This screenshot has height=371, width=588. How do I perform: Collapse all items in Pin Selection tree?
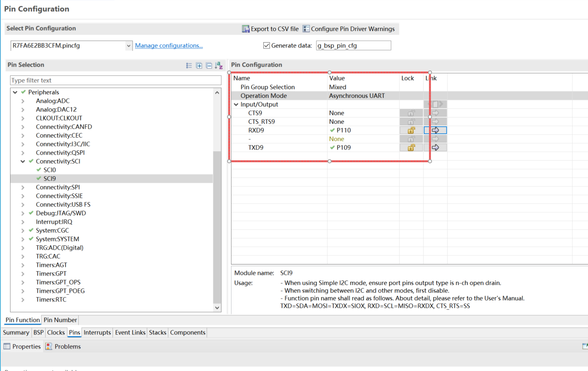point(209,65)
